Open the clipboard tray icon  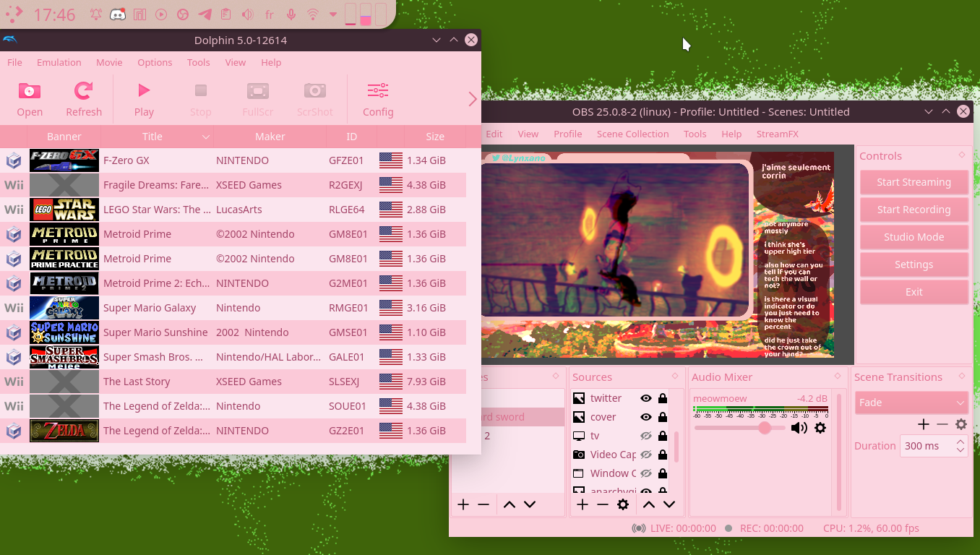[226, 14]
